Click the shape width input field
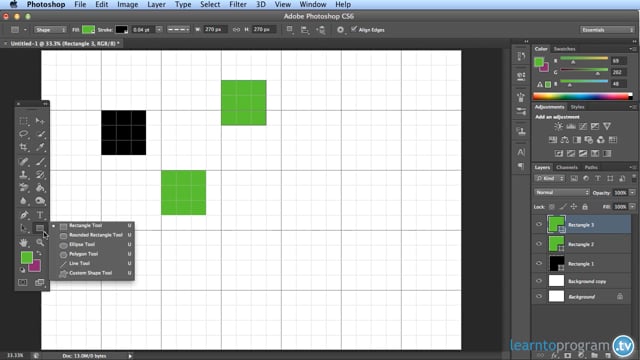 (215, 29)
